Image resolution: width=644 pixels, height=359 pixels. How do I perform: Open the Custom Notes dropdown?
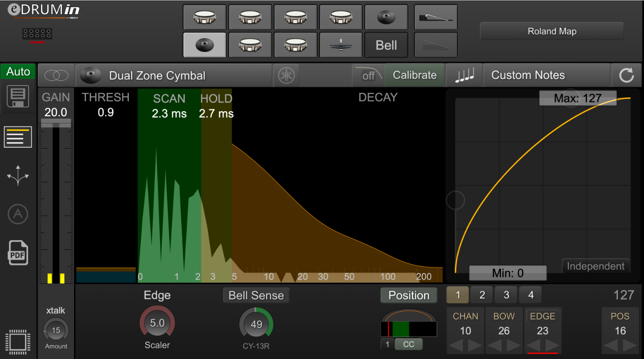547,75
